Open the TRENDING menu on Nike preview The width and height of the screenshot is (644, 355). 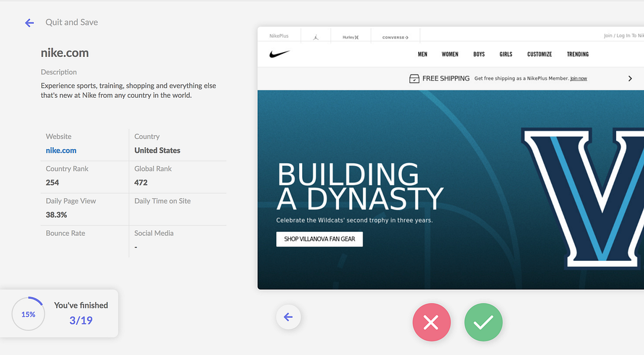[x=577, y=54]
